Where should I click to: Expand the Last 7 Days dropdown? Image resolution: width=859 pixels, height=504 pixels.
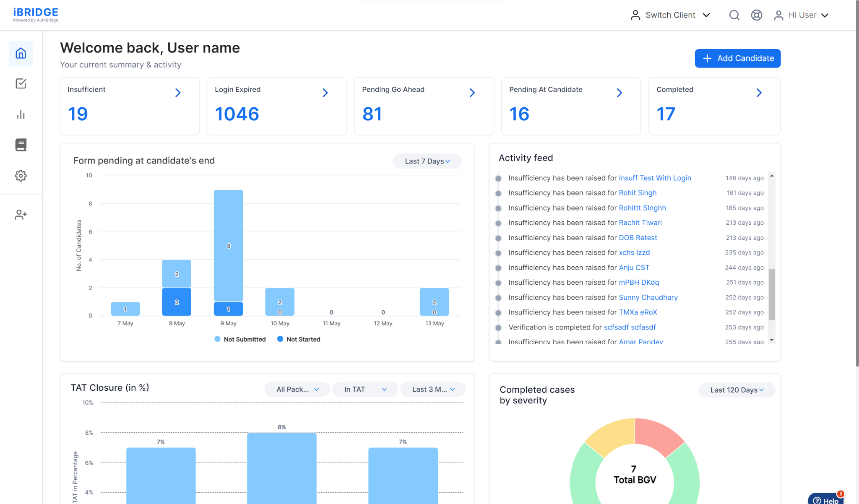[x=427, y=161]
